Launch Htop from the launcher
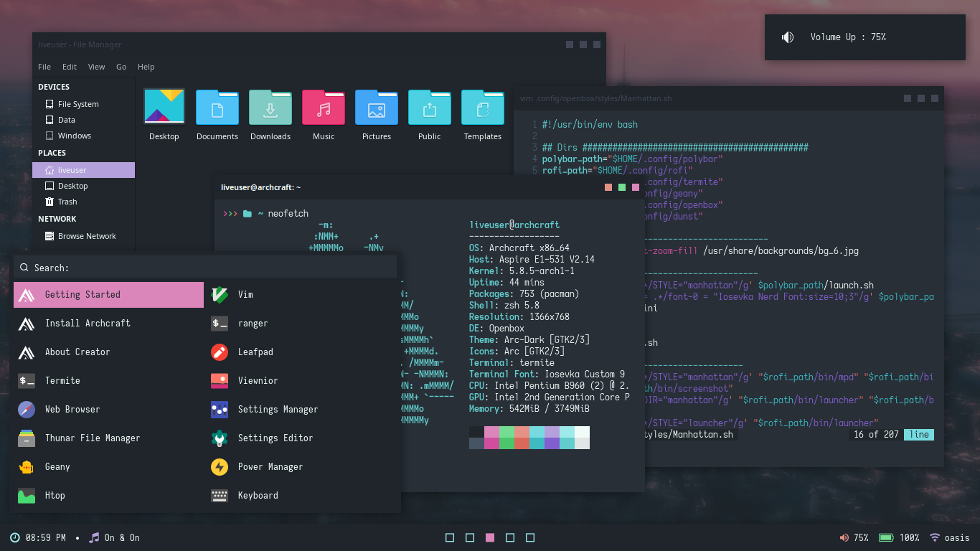The width and height of the screenshot is (980, 551). click(x=109, y=496)
